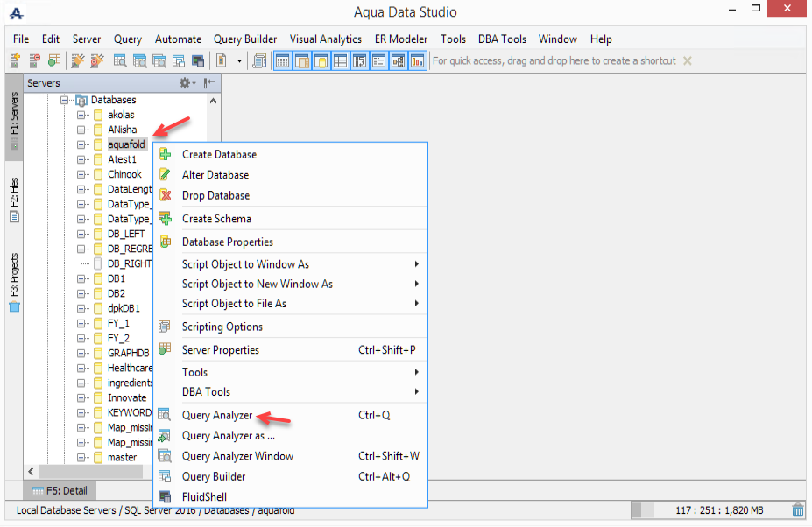Viewport: 812px width, 527px height.
Task: Toggle the first highlighted grid-with-header toolbar button
Action: coord(282,61)
